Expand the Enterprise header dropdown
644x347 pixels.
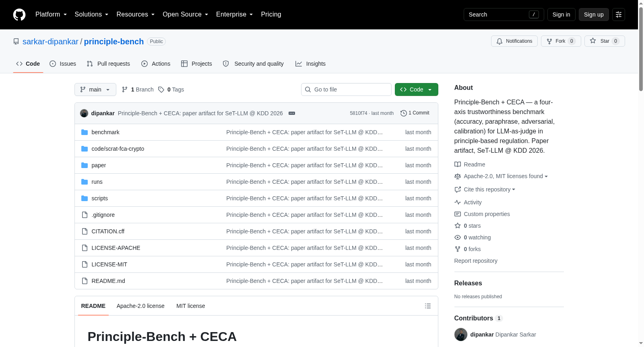234,15
